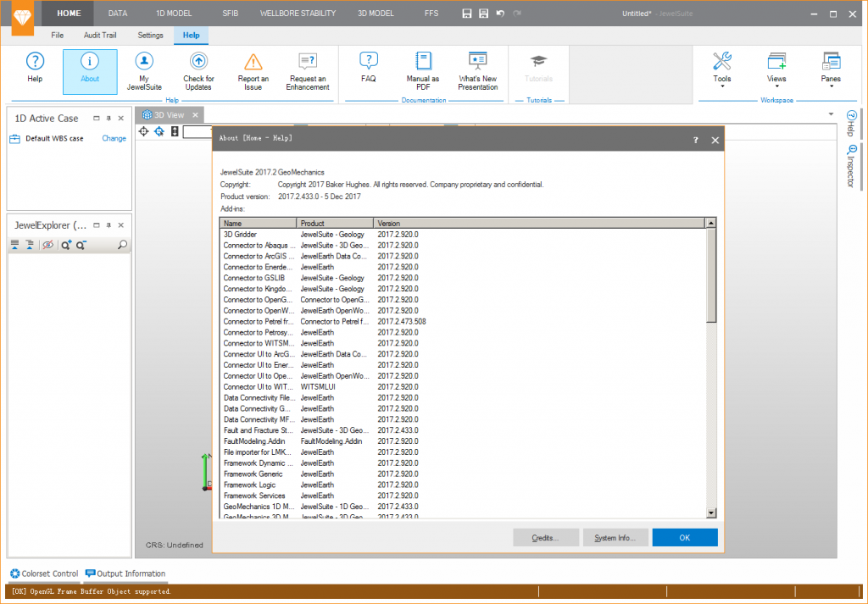
Task: Sort add-ins by Product column header
Action: (335, 224)
